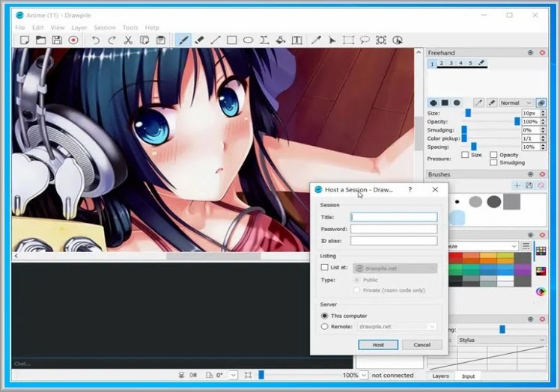
Task: Click the Cut scissors icon
Action: (128, 40)
